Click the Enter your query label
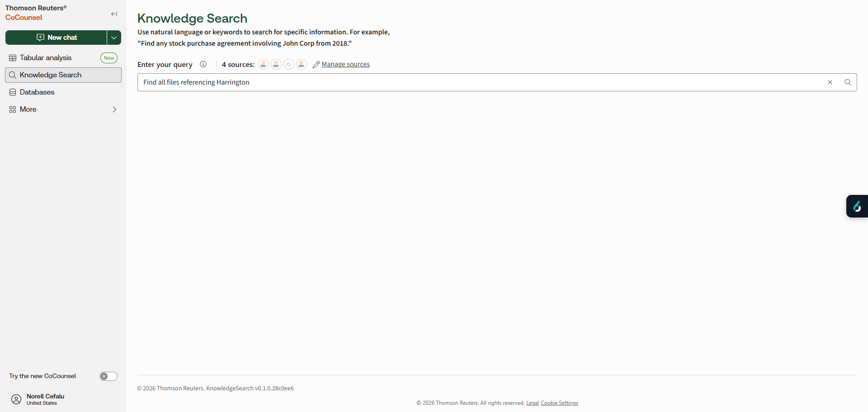Viewport: 868px width, 412px height. click(x=165, y=64)
